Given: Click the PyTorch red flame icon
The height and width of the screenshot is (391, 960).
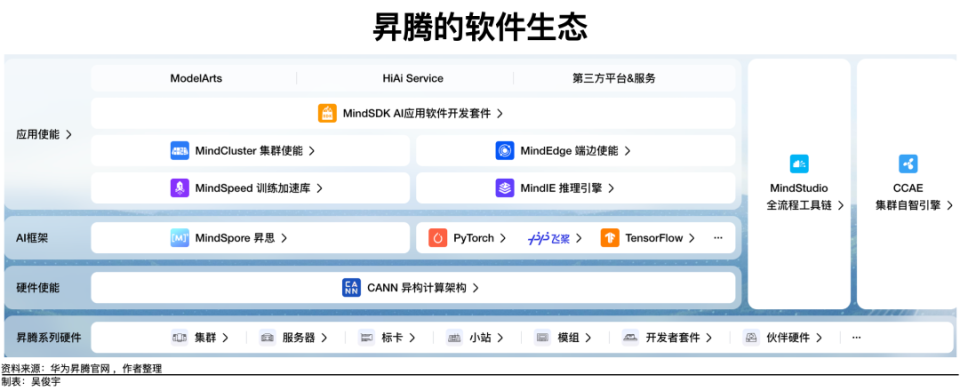Looking at the screenshot, I should (x=438, y=238).
